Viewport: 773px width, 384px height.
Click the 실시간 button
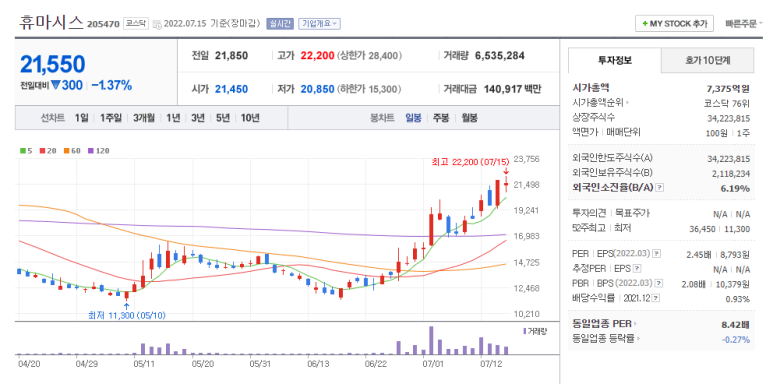pyautogui.click(x=280, y=23)
